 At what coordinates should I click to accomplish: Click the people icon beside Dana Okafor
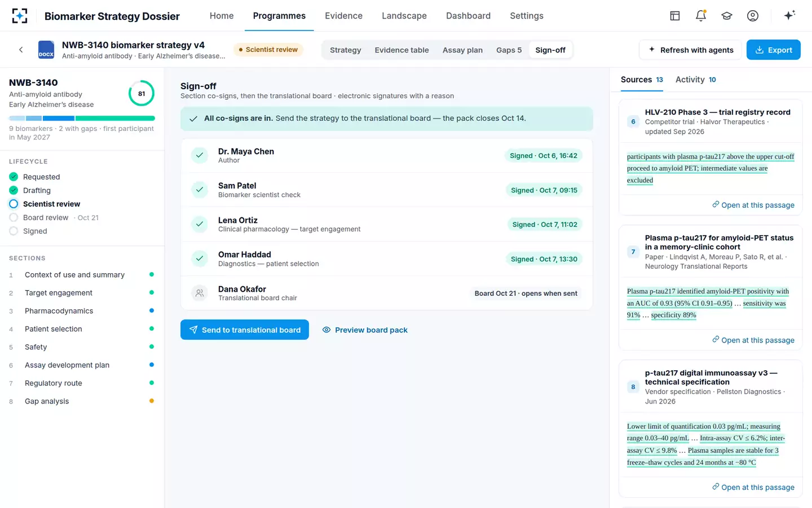(200, 293)
